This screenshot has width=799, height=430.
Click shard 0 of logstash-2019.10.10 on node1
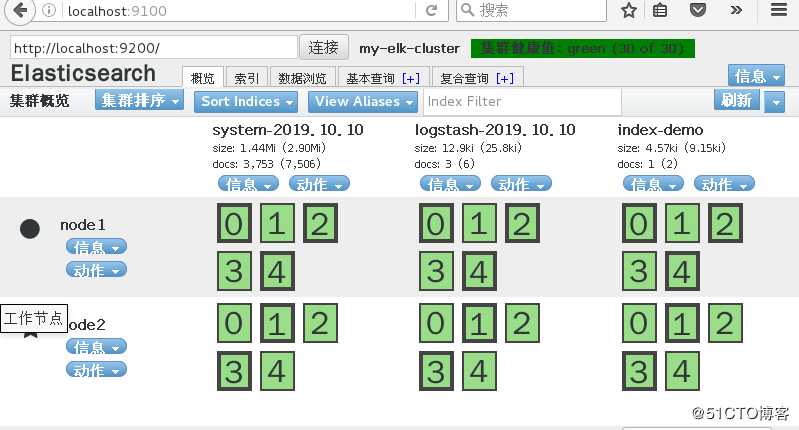tap(436, 223)
